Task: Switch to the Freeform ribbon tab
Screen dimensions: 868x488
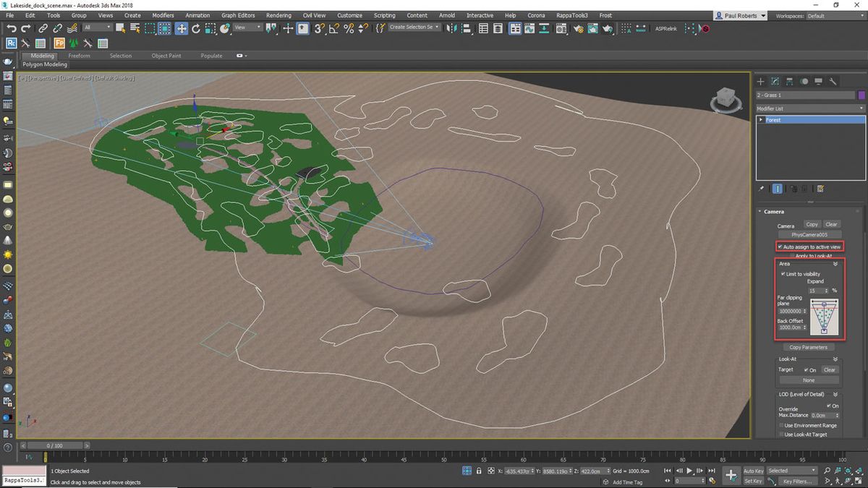Action: (x=79, y=55)
